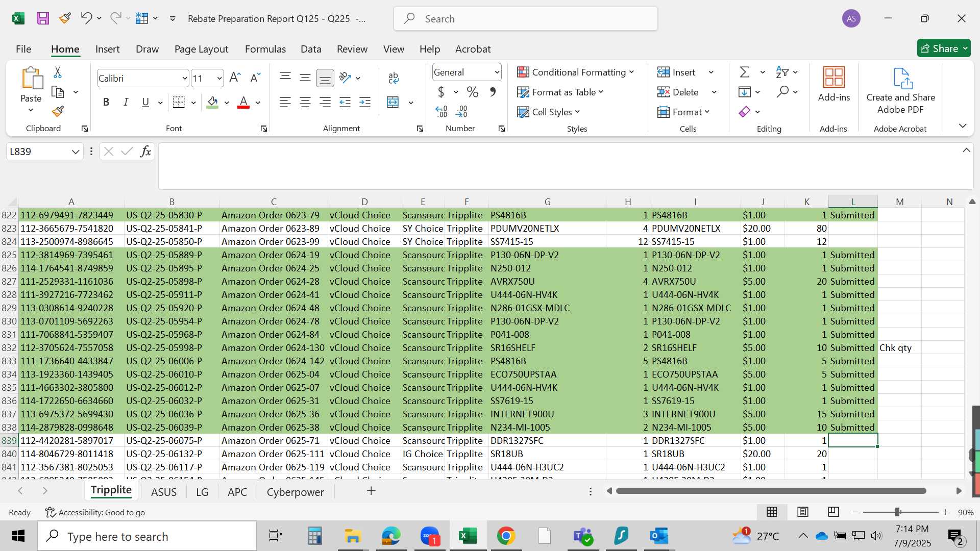This screenshot has width=980, height=551.
Task: Click the Undo arrow icon
Action: 86,18
